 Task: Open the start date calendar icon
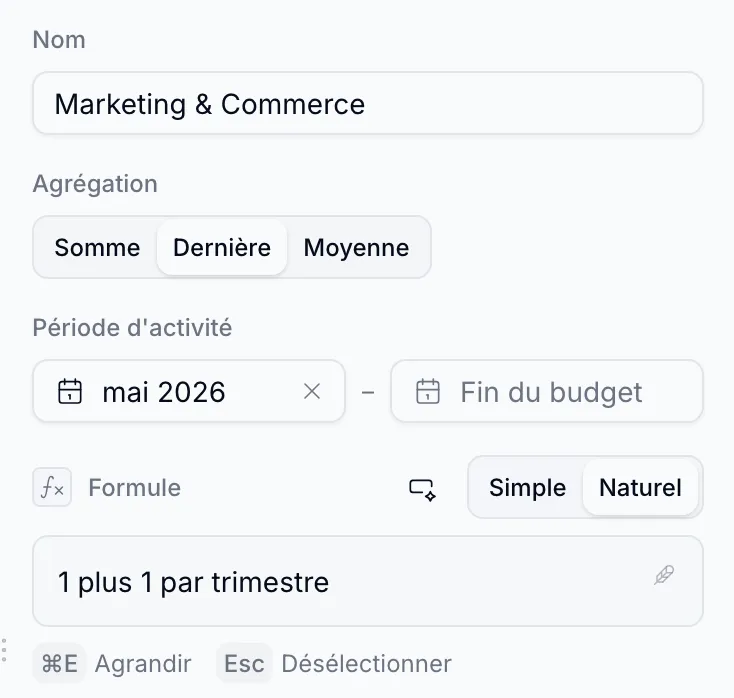coord(70,391)
